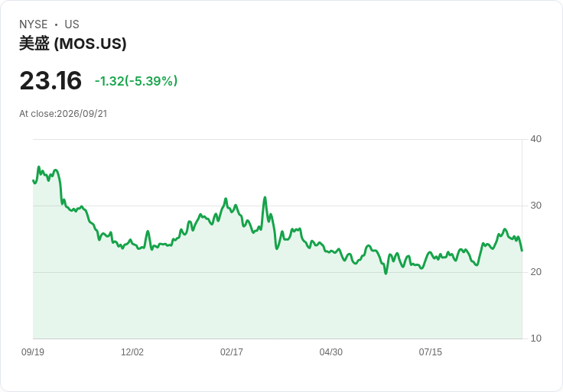The height and width of the screenshot is (392, 563).
Task: Click the sharp spike after the 02/17 label
Action: pos(265,197)
